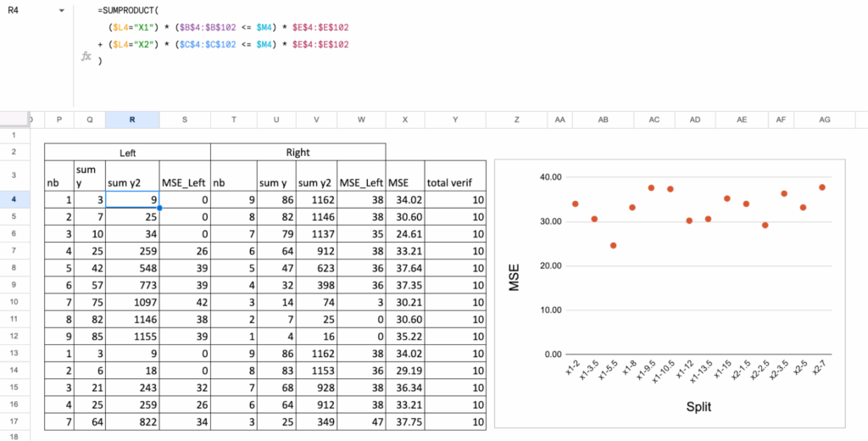Click the fill handle of cell R4
868x441 pixels.
[x=159, y=207]
